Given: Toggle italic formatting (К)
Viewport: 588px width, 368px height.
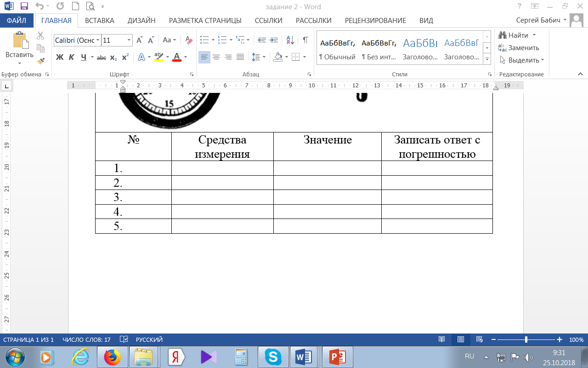Looking at the screenshot, I should [x=71, y=57].
